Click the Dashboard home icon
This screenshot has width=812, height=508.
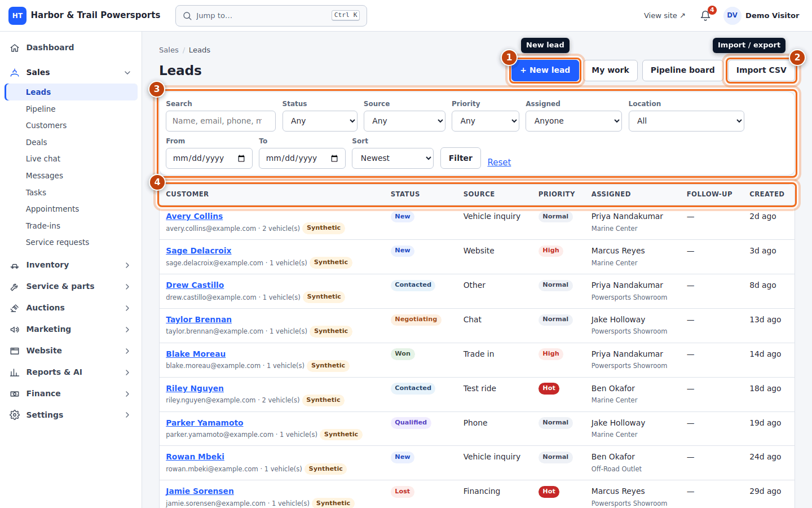(x=15, y=48)
